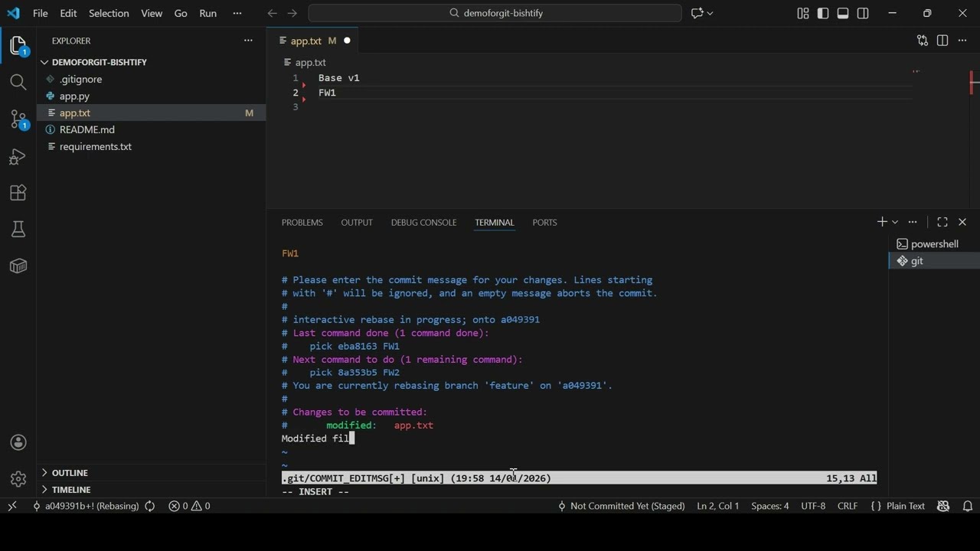Open the Explorer view in activity bar
This screenshot has height=551, width=980.
[18, 45]
